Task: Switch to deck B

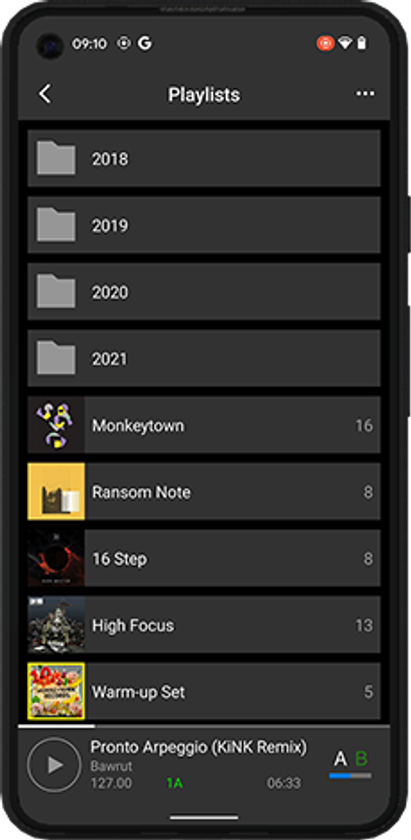Action: pyautogui.click(x=362, y=759)
